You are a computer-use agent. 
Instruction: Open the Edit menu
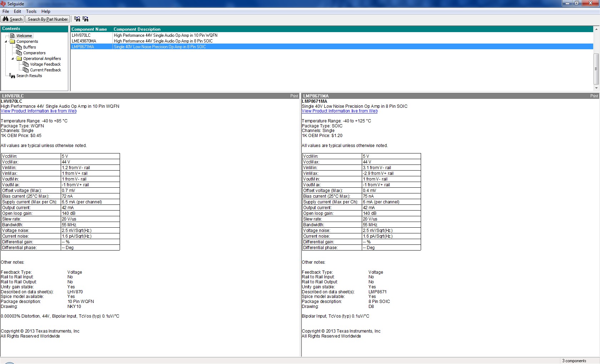tap(17, 11)
